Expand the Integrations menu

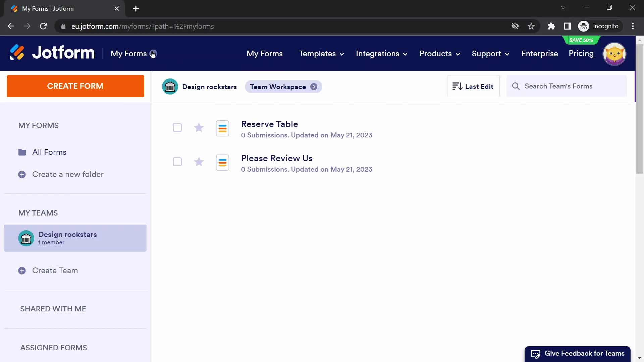pos(381,54)
